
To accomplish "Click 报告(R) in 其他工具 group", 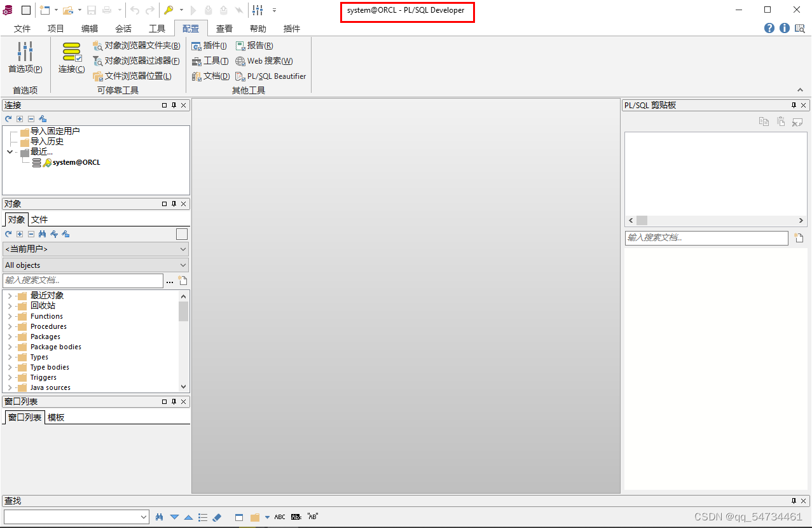I will point(254,45).
